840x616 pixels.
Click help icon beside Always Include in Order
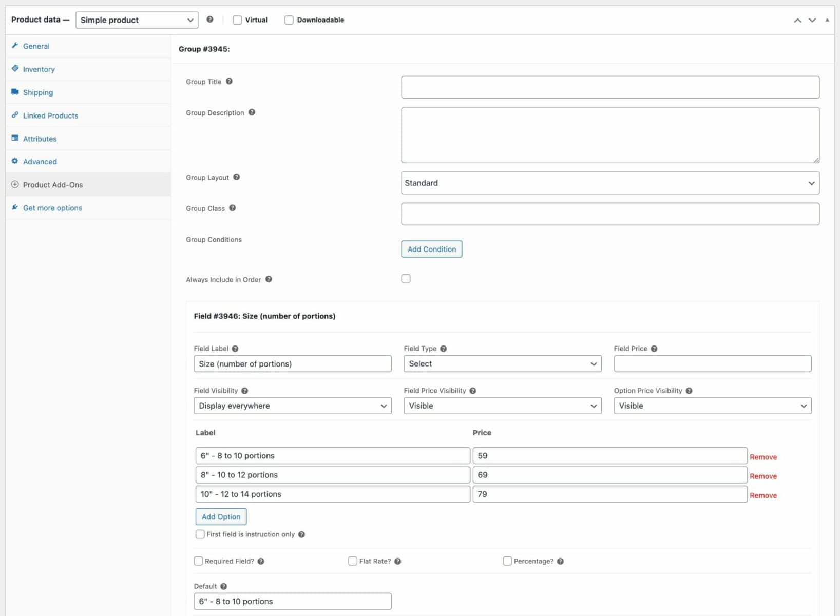click(269, 279)
